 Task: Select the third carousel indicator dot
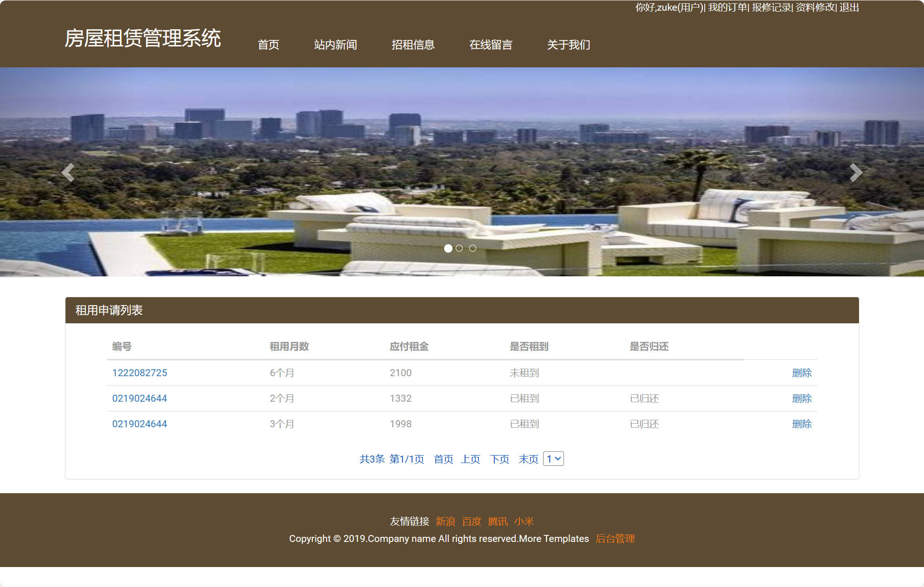(473, 248)
